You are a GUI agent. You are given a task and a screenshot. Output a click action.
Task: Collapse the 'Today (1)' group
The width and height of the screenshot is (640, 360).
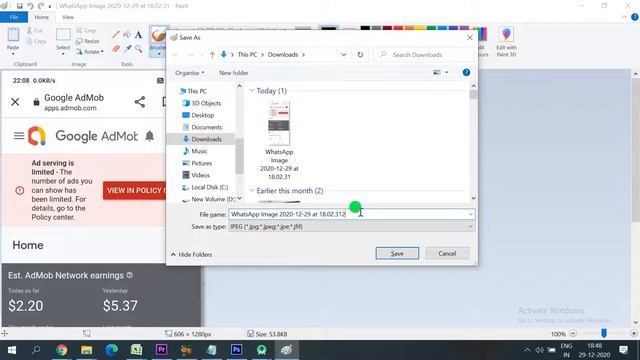point(252,91)
